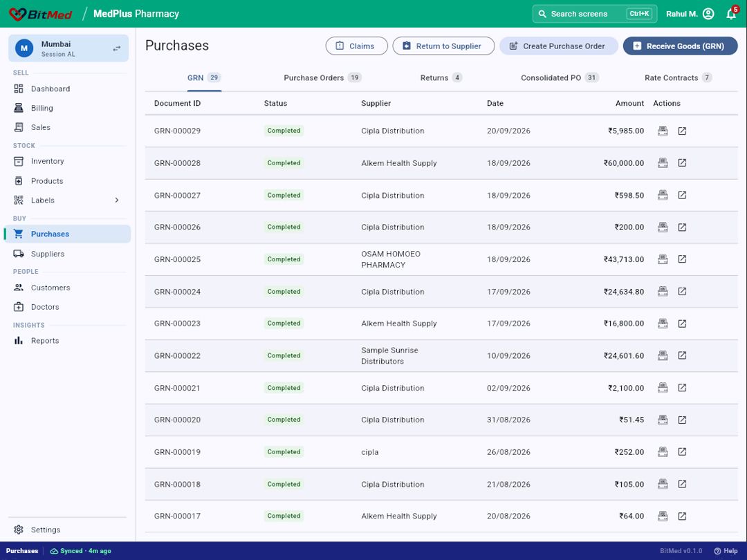
Task: Print GRN-000026 document
Action: [x=663, y=227]
